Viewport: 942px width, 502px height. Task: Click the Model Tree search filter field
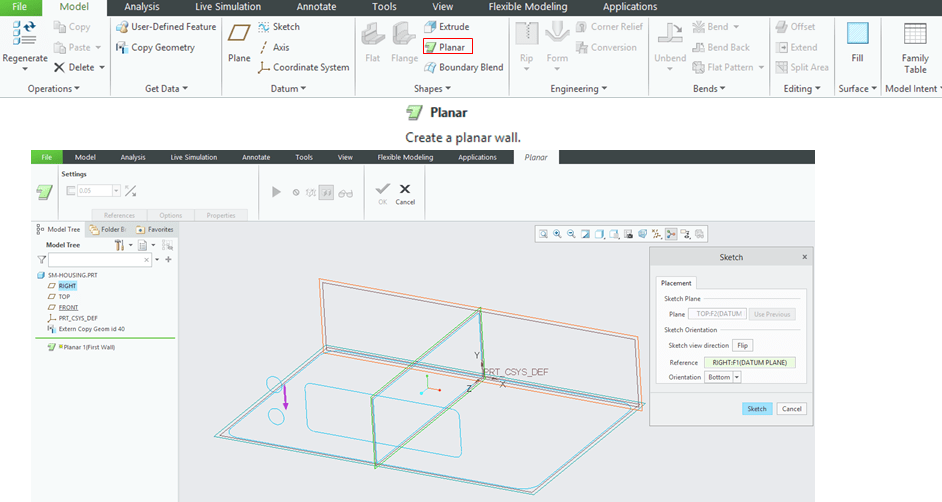tap(100, 259)
